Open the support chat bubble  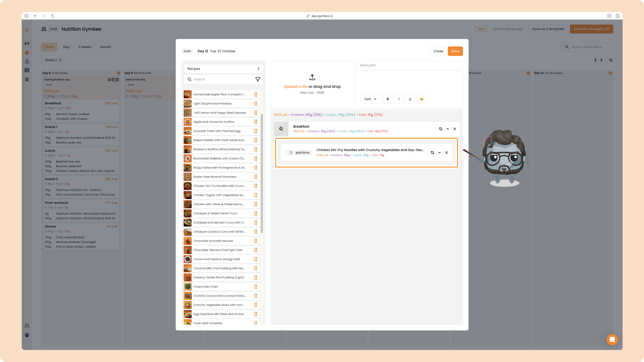612,340
